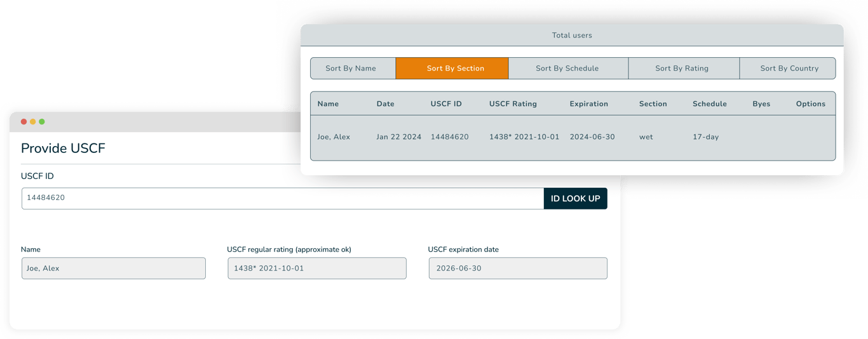Select the Joe, Alex table cell
The width and height of the screenshot is (868, 339).
point(334,137)
